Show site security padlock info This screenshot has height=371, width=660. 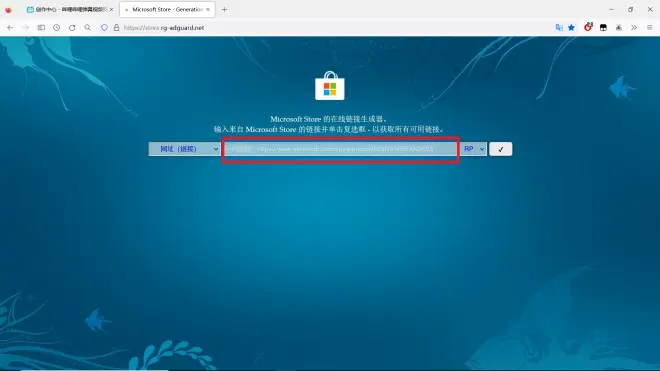coord(117,28)
